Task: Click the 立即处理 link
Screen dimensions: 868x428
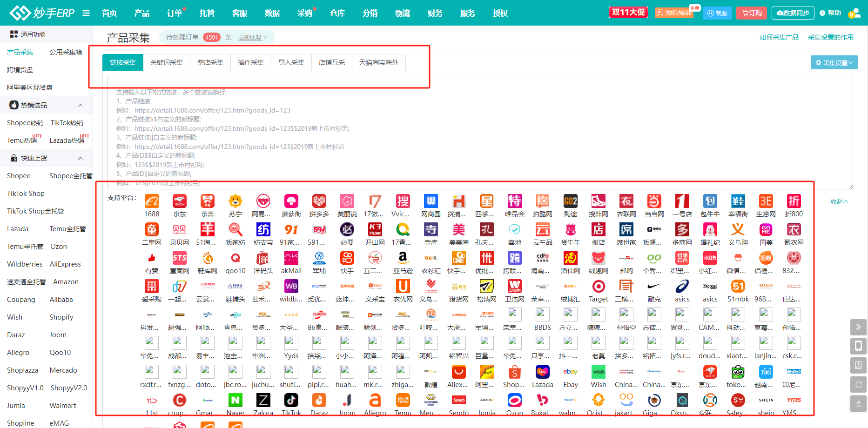Action: coord(250,37)
